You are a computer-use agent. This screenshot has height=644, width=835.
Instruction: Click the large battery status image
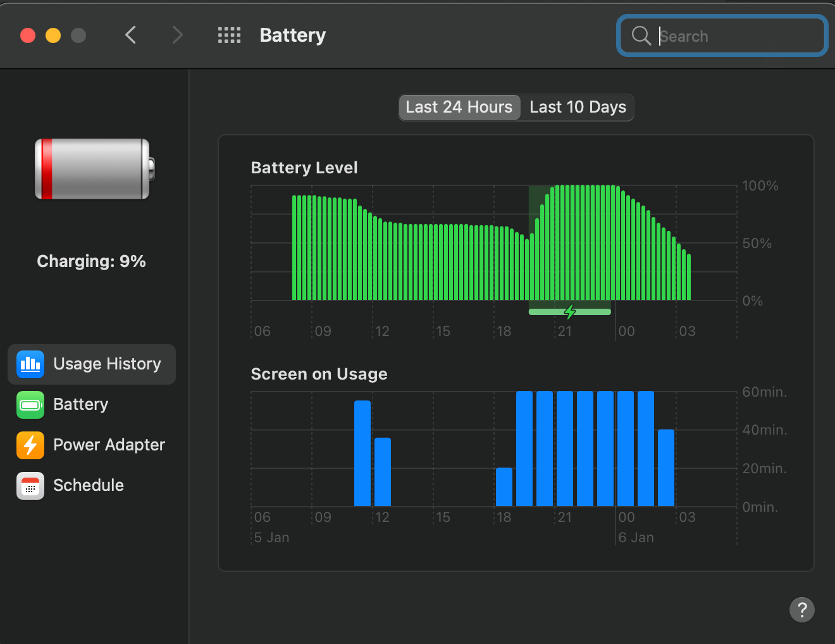pyautogui.click(x=95, y=169)
